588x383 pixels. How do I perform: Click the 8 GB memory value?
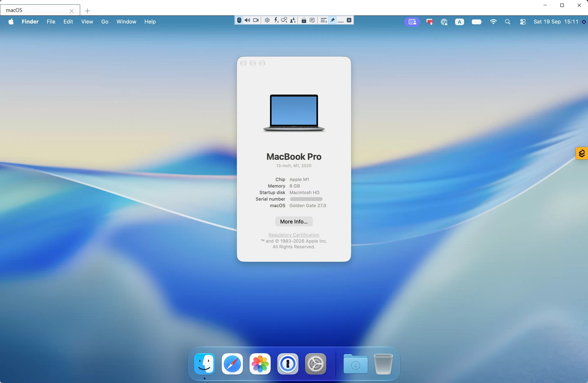tap(295, 186)
